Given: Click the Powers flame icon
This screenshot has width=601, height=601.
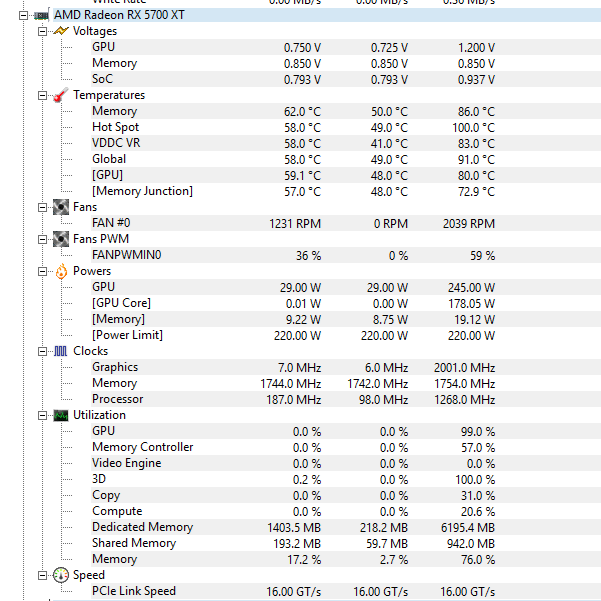Looking at the screenshot, I should [61, 271].
